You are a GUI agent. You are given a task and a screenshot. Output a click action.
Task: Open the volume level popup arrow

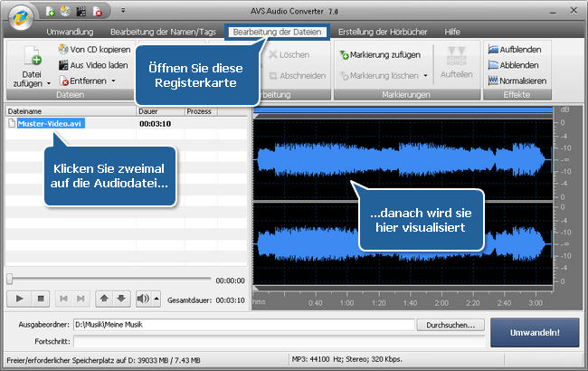click(x=156, y=299)
